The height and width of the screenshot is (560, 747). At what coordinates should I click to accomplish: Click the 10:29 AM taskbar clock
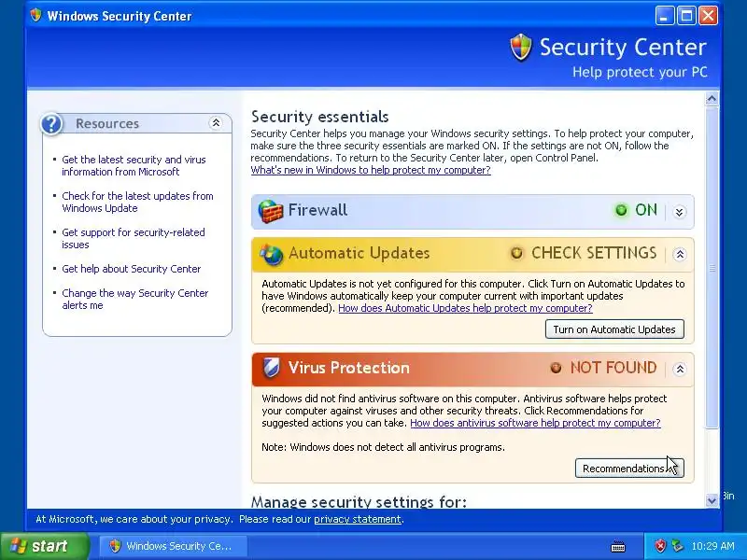(712, 546)
